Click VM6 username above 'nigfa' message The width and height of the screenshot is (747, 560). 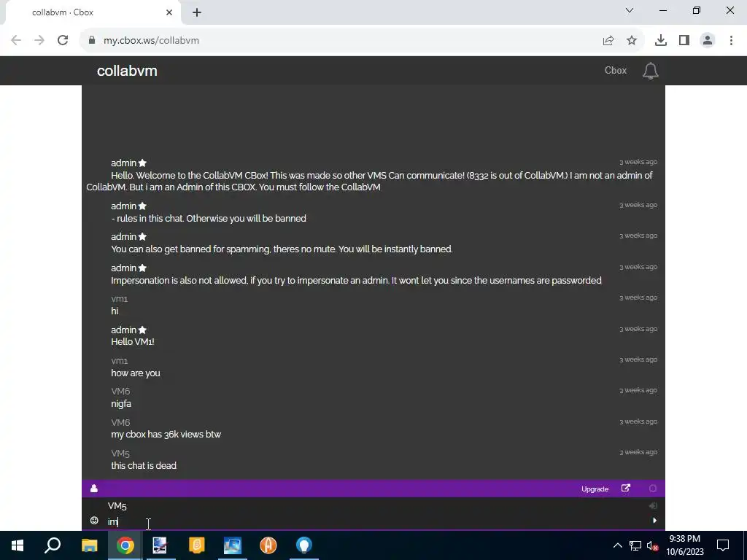pyautogui.click(x=120, y=392)
